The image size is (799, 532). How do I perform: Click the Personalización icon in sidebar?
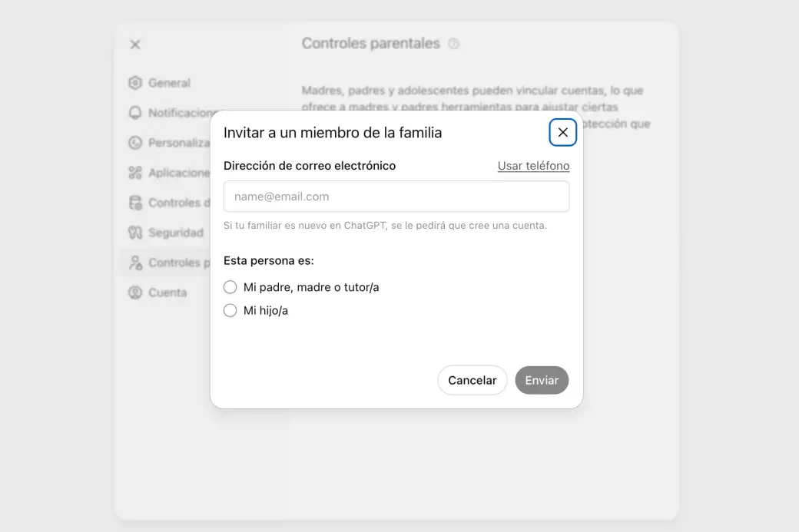[x=135, y=143]
